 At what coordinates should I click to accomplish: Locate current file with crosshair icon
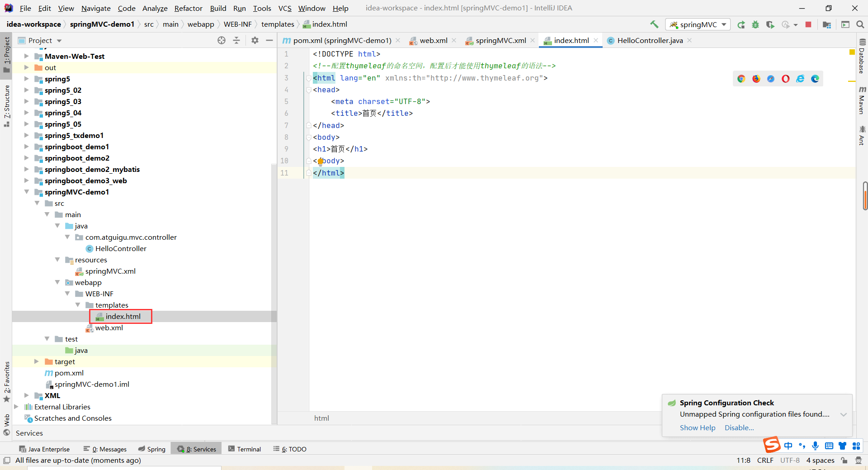pos(222,40)
